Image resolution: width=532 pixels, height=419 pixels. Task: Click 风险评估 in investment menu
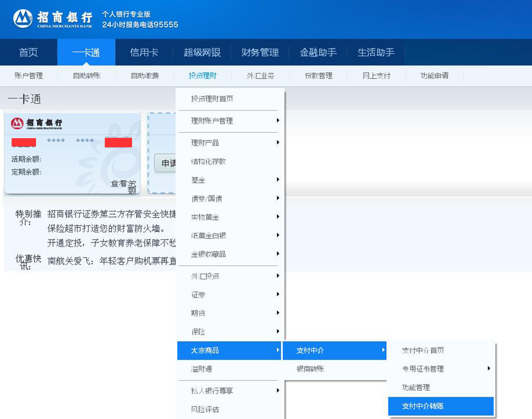coord(205,409)
